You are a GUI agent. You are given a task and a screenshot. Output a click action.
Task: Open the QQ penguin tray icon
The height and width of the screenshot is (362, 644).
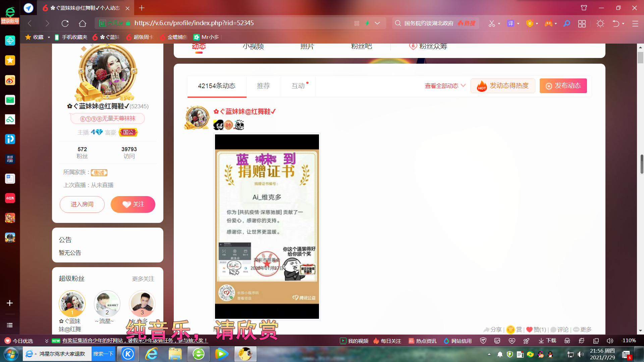tap(550, 354)
